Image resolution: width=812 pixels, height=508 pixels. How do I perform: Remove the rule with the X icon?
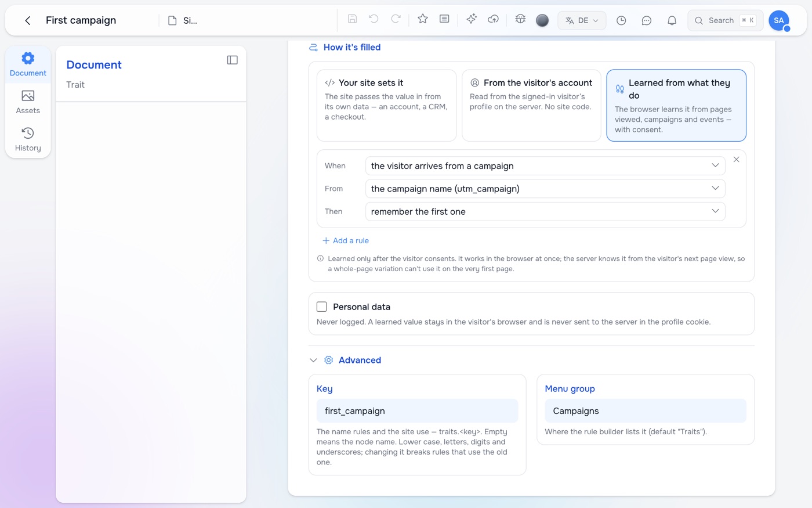click(736, 159)
